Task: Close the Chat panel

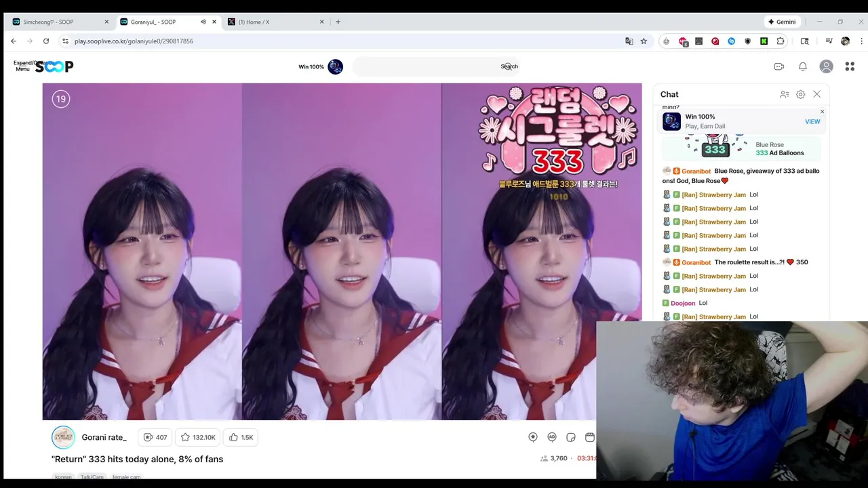Action: coord(817,94)
